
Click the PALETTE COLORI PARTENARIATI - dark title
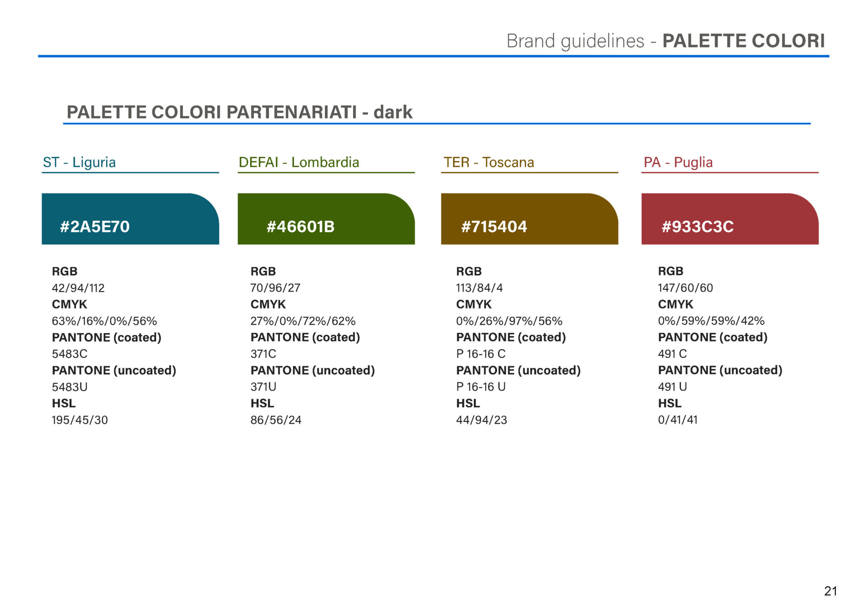tap(239, 112)
